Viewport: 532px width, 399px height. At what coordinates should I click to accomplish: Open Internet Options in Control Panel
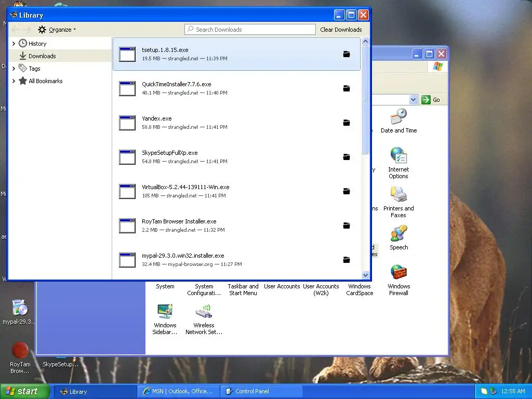[398, 163]
